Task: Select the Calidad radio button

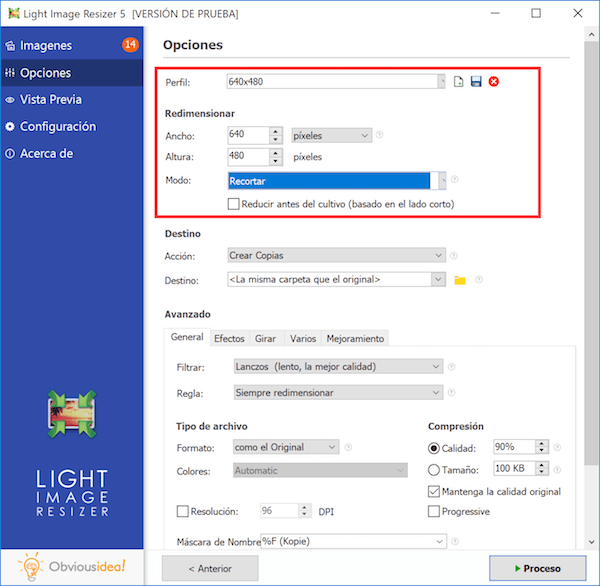Action: 434,448
